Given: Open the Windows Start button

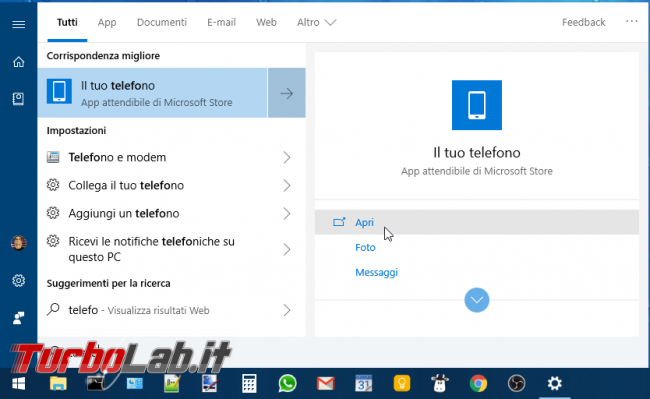Looking at the screenshot, I should click(x=19, y=384).
